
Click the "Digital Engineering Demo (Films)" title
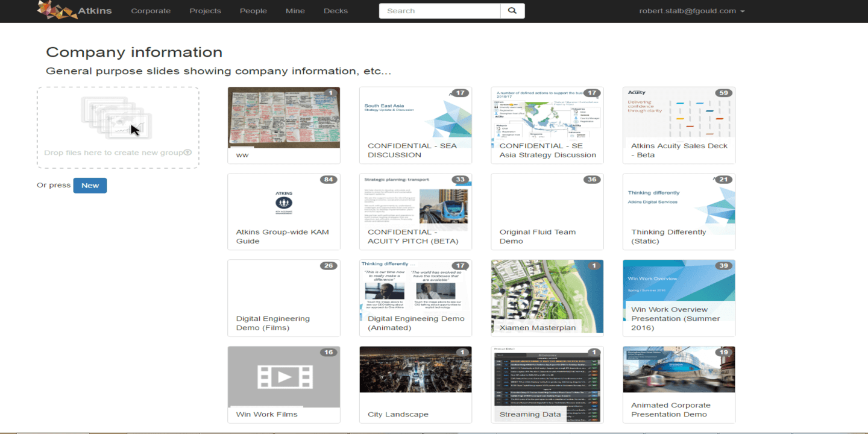coord(273,323)
